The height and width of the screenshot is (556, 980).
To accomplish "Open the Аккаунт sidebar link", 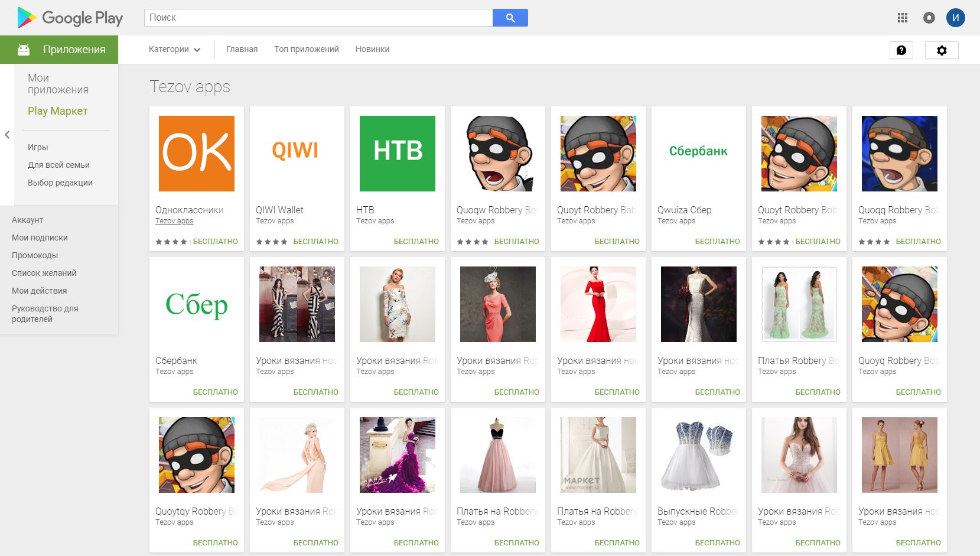I will click(28, 220).
